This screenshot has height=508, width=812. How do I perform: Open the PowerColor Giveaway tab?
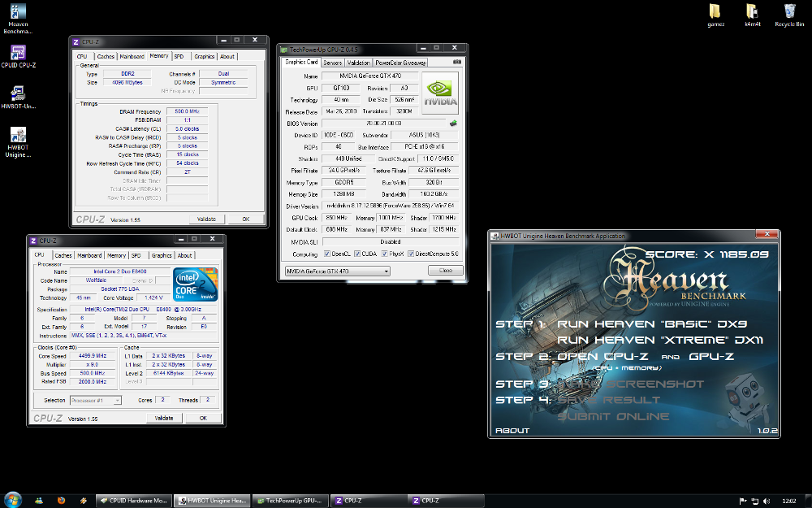400,63
